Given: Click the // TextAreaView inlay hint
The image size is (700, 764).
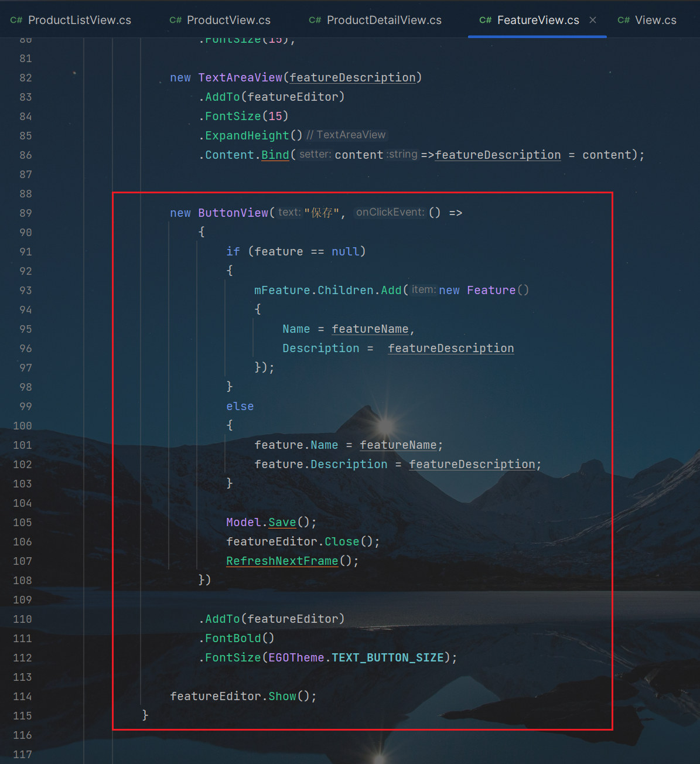Looking at the screenshot, I should (x=346, y=135).
